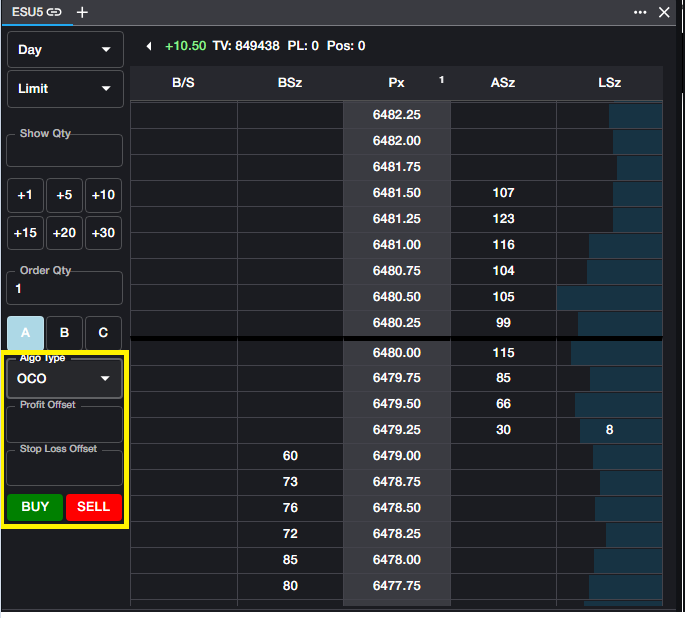Click the Show Qty input field

[x=65, y=153]
